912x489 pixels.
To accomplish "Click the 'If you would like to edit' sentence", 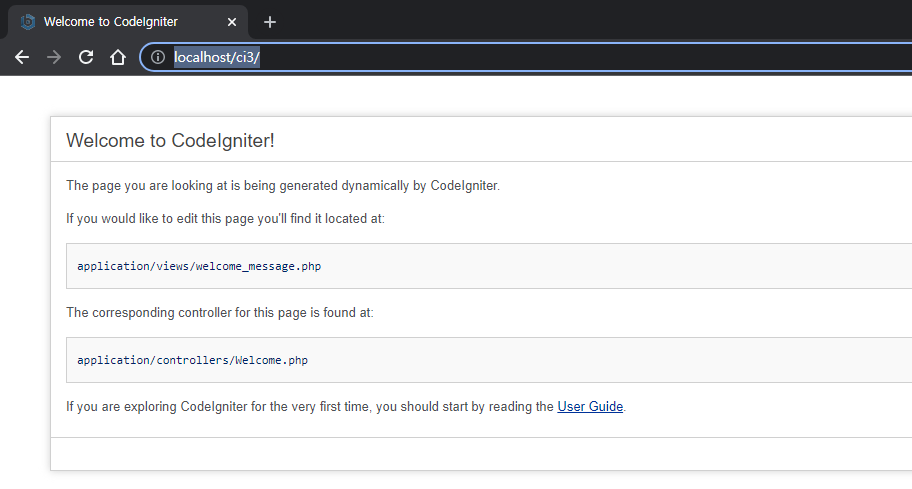I will coord(225,219).
